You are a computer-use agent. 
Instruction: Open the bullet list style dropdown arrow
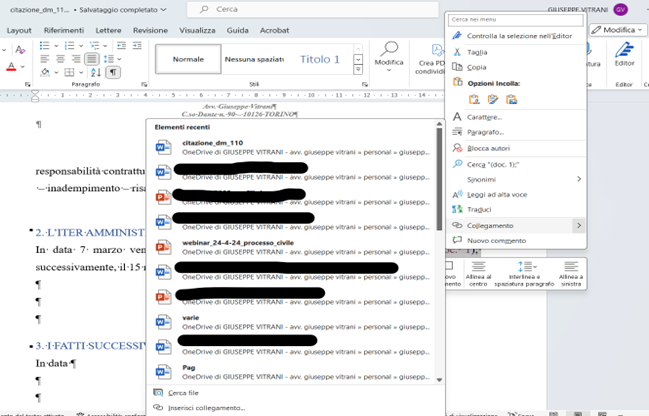56,46
